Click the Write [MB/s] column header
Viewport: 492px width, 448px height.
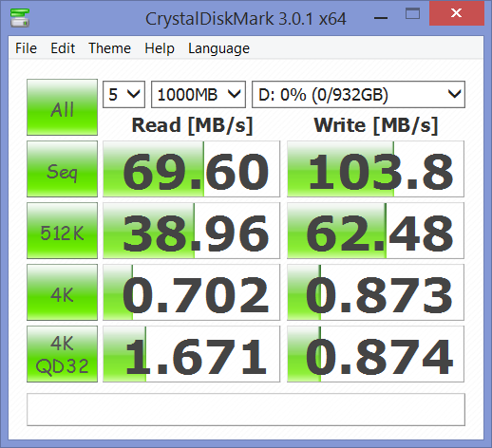(376, 125)
